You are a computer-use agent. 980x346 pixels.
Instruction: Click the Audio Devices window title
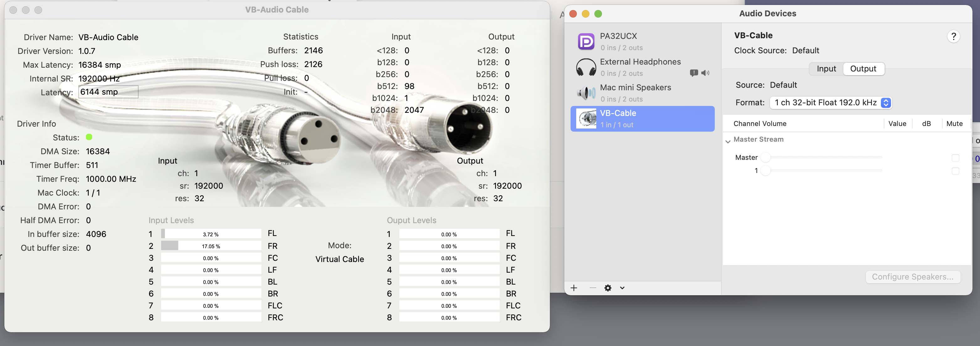767,14
